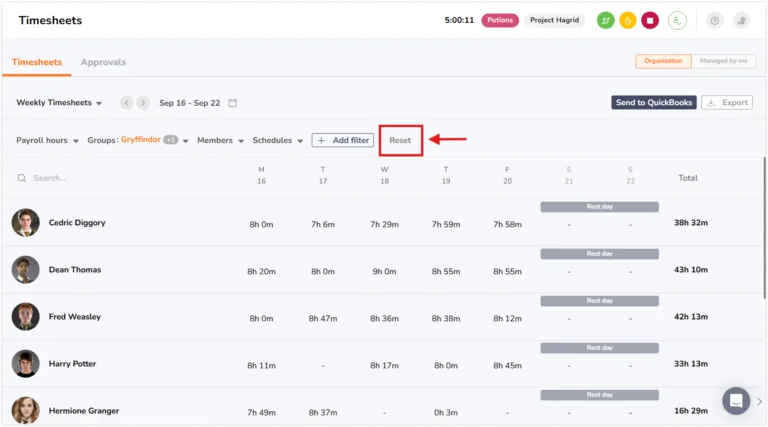Click the Add filter button
The width and height of the screenshot is (768, 427).
342,141
